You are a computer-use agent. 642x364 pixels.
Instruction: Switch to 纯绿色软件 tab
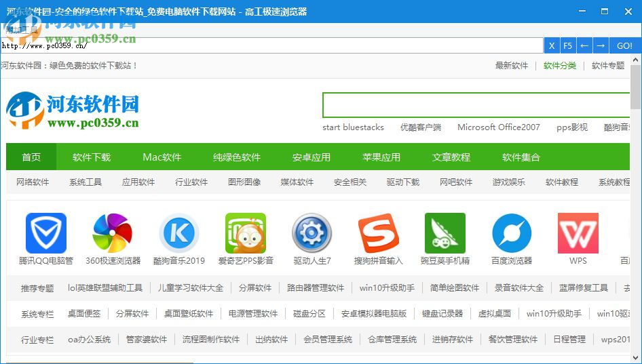237,157
